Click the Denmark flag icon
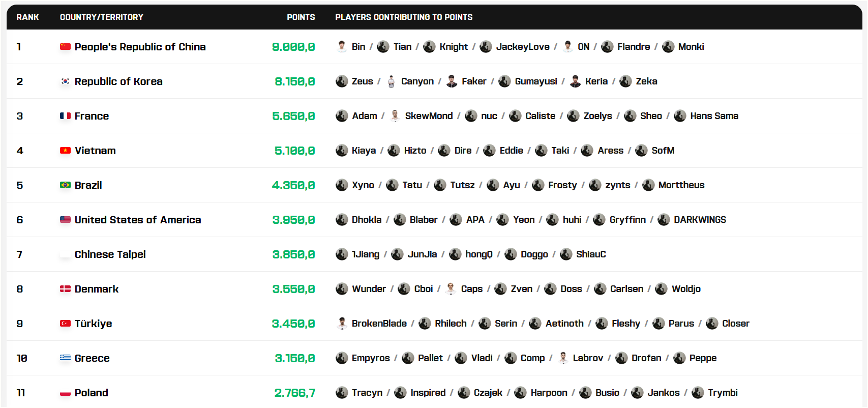The height and width of the screenshot is (408, 868). click(x=65, y=289)
